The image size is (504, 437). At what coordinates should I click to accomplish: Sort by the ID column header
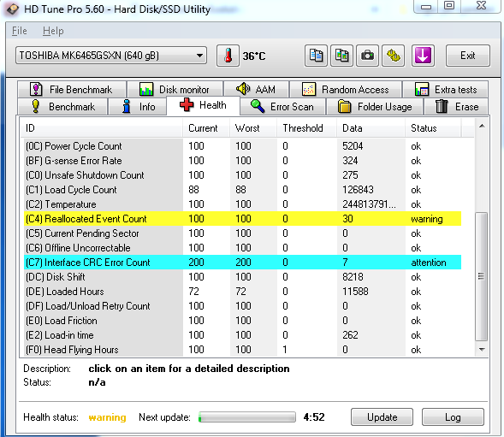tap(102, 128)
